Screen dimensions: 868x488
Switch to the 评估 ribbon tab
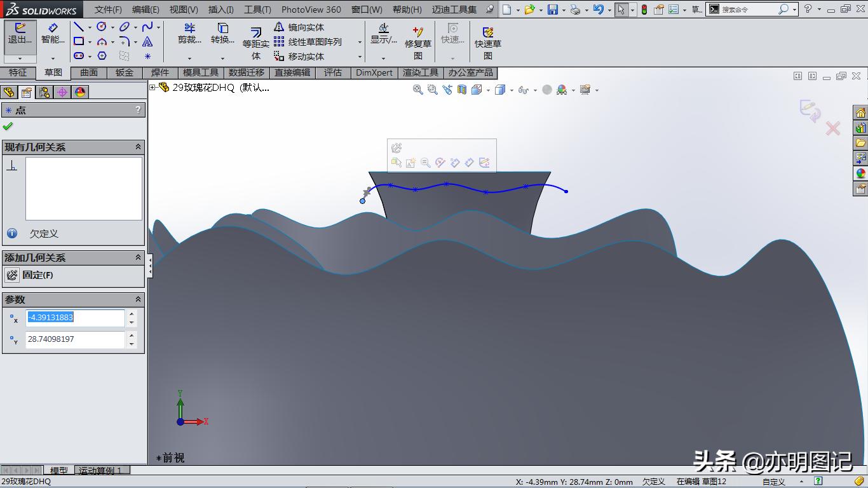pyautogui.click(x=334, y=72)
